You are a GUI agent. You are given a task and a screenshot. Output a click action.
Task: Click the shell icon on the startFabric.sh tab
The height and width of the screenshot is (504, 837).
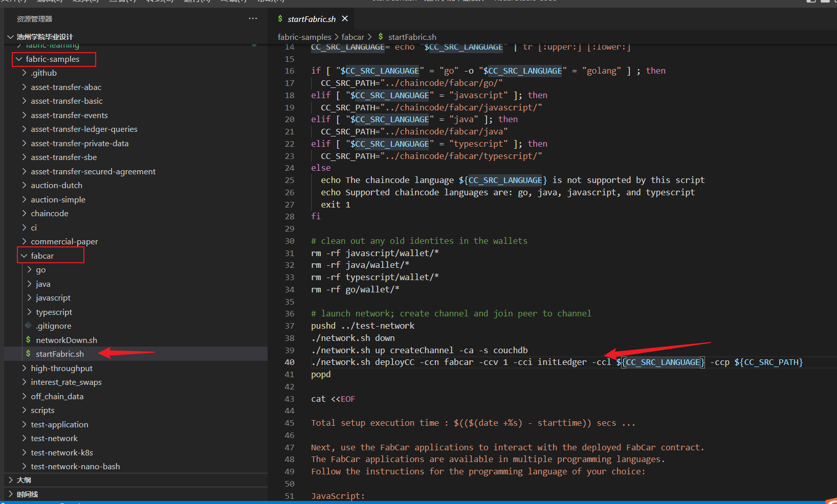[280, 18]
